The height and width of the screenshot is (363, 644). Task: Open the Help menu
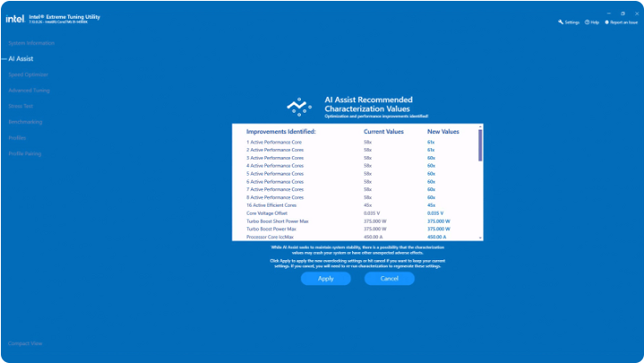point(592,22)
